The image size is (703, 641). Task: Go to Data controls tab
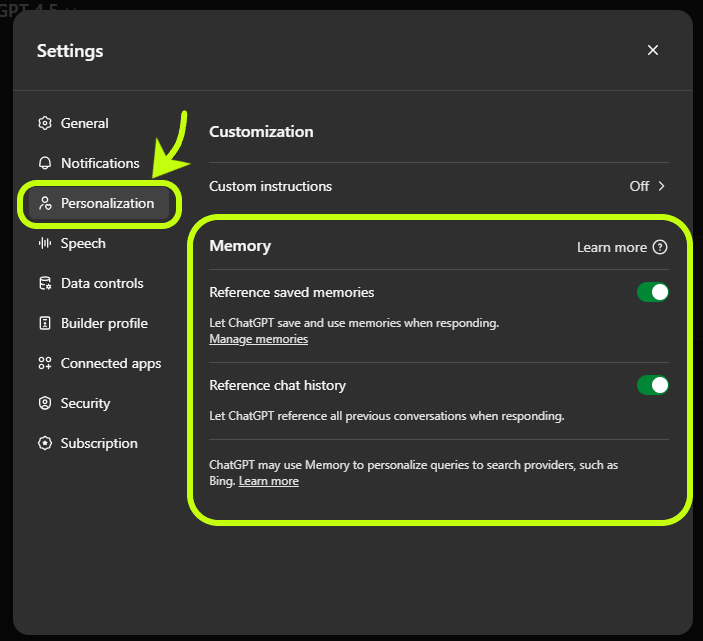point(102,283)
